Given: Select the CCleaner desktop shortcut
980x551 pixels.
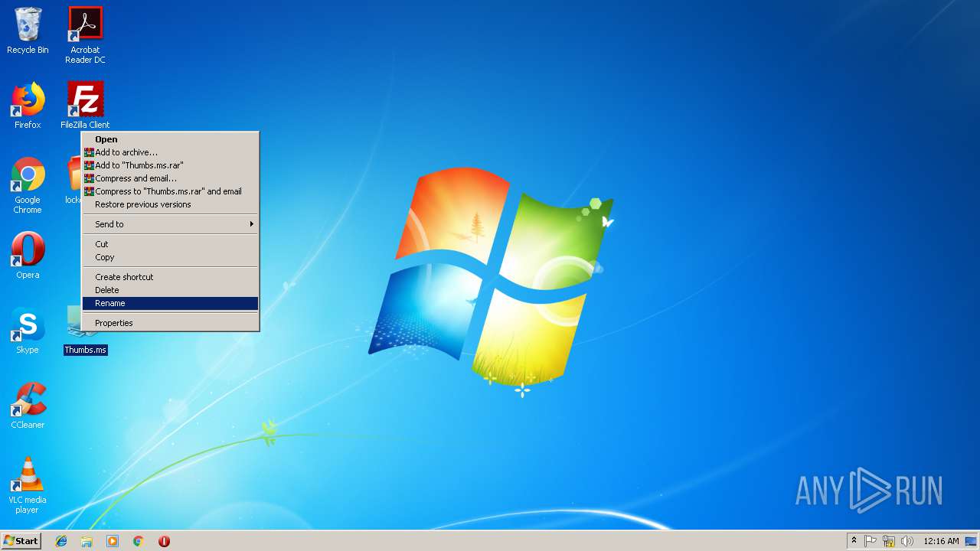Looking at the screenshot, I should tap(28, 406).
